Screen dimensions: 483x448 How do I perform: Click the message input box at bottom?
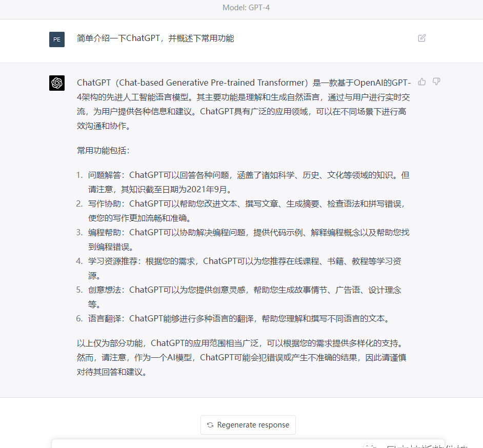(x=205, y=443)
